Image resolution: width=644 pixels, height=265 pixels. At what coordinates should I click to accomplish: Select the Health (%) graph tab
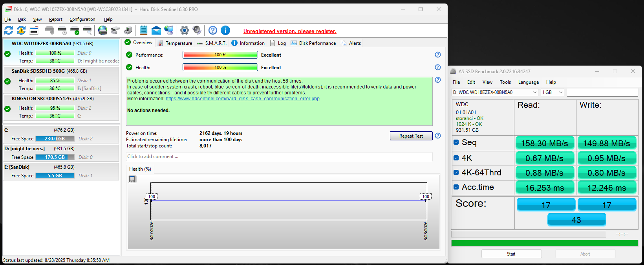click(140, 169)
